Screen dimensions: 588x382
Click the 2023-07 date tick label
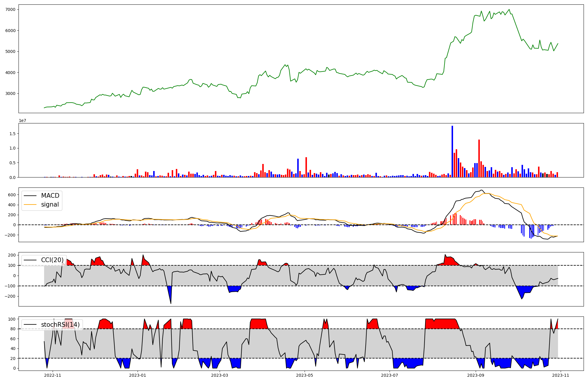pos(390,375)
